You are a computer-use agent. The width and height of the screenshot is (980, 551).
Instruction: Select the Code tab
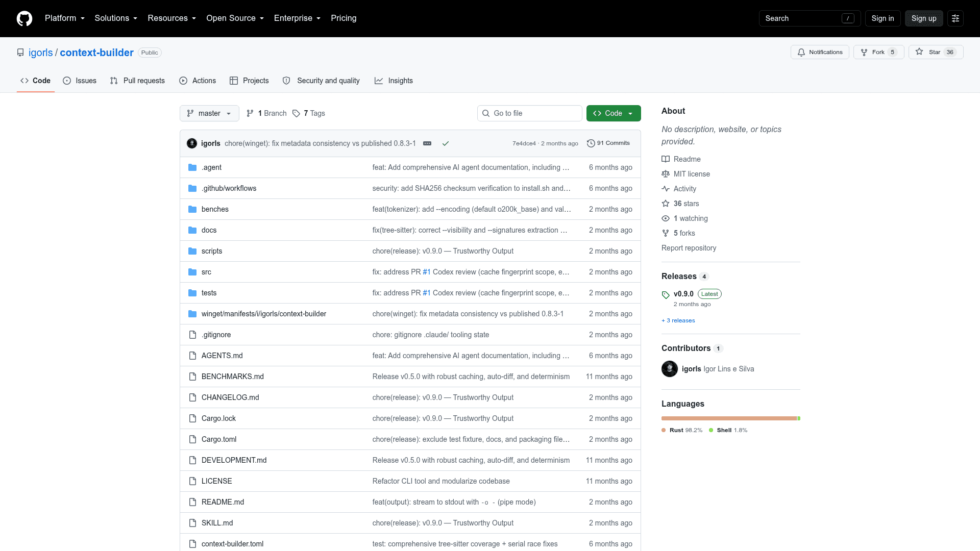tap(35, 81)
